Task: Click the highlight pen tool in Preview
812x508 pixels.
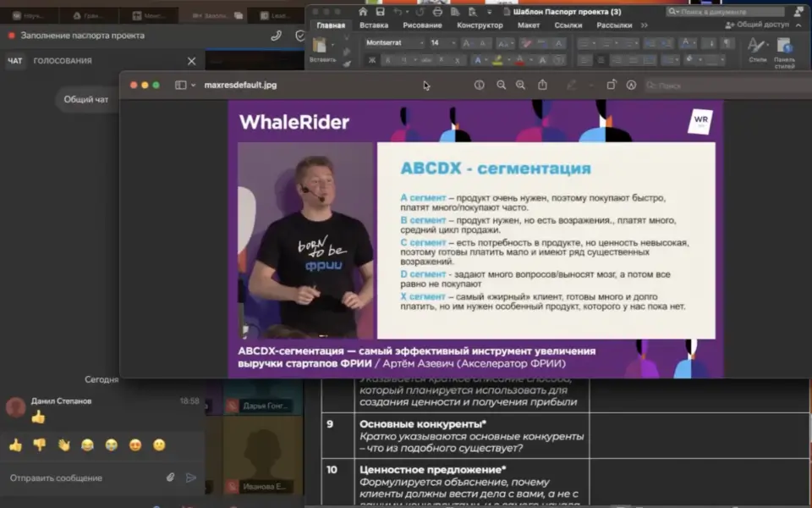Action: pos(571,85)
